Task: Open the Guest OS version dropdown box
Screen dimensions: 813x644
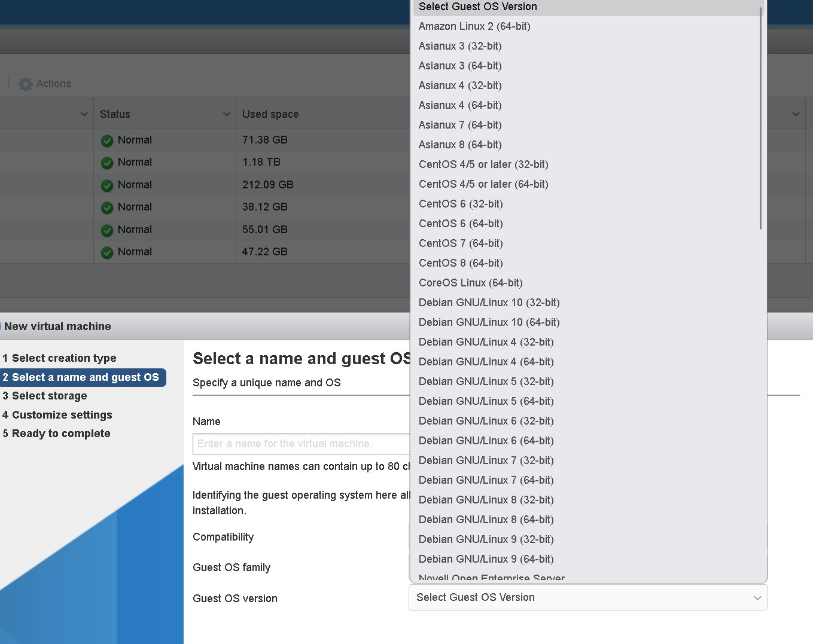Action: [587, 597]
